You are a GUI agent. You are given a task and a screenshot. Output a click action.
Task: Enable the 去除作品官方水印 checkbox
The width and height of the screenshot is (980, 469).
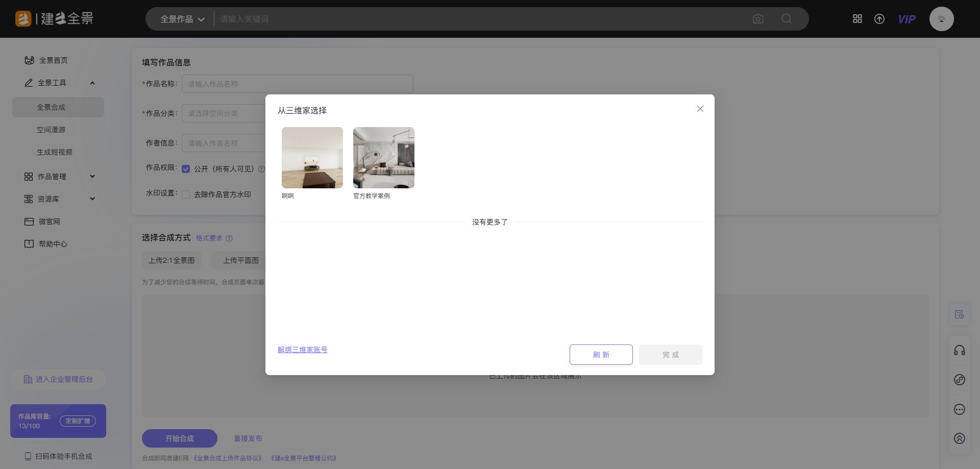pos(186,194)
